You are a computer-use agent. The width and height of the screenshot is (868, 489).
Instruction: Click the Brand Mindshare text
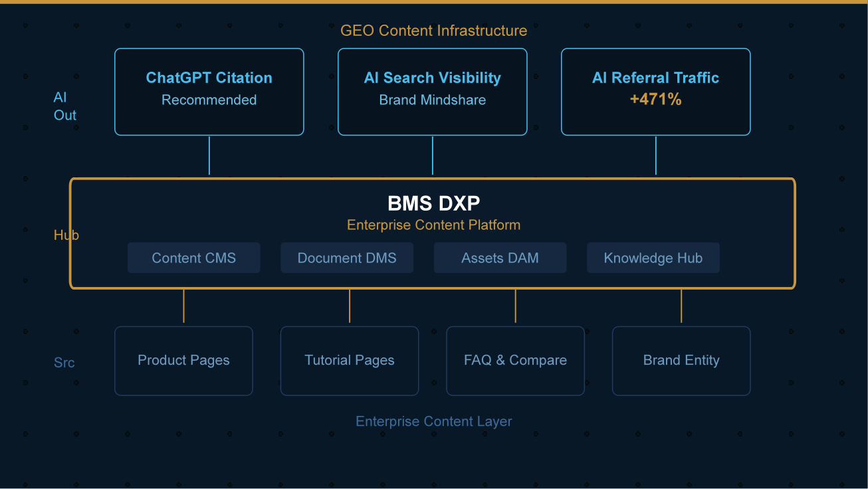click(433, 100)
